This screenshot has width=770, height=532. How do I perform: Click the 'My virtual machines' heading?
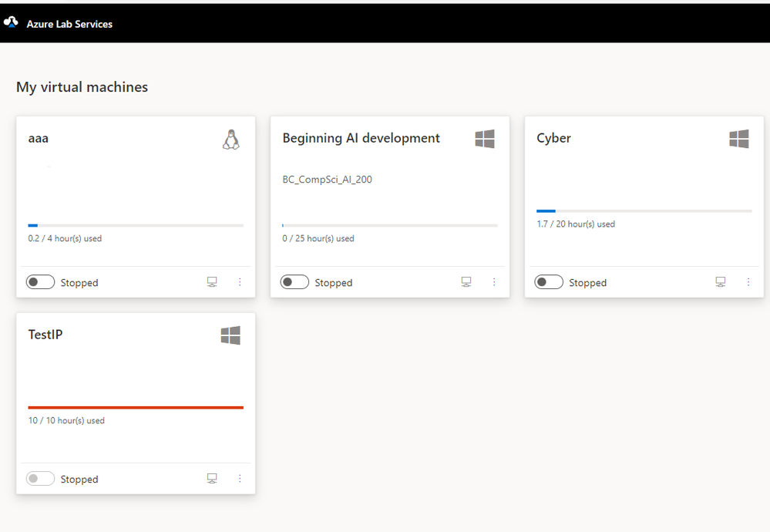click(x=82, y=87)
